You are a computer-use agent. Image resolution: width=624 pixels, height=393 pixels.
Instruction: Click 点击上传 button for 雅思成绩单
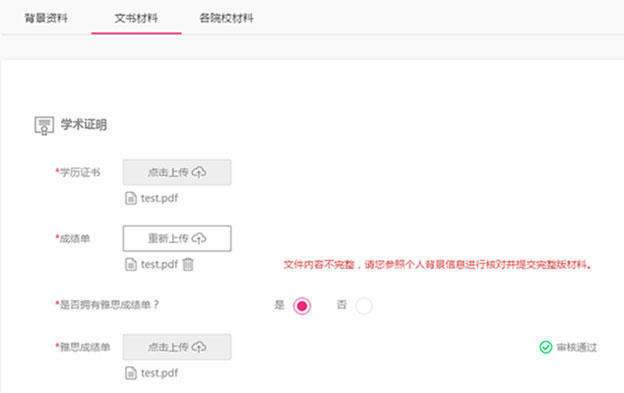tap(177, 347)
